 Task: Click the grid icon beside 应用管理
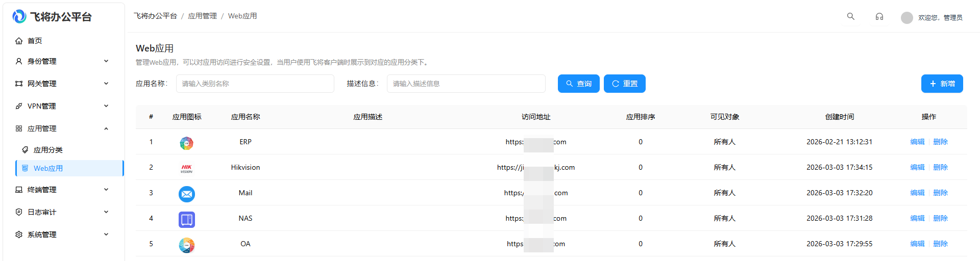19,128
